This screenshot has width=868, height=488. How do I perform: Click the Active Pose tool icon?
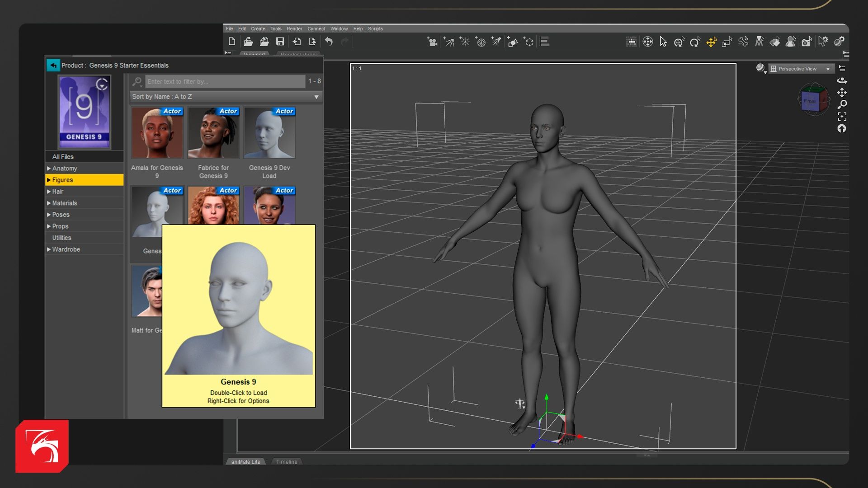tap(648, 42)
